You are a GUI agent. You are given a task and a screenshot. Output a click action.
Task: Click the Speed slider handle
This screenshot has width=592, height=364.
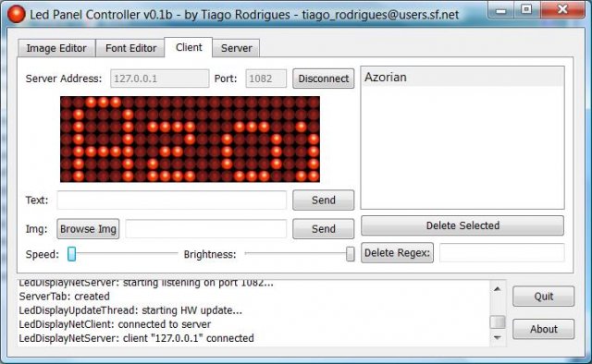coord(72,254)
